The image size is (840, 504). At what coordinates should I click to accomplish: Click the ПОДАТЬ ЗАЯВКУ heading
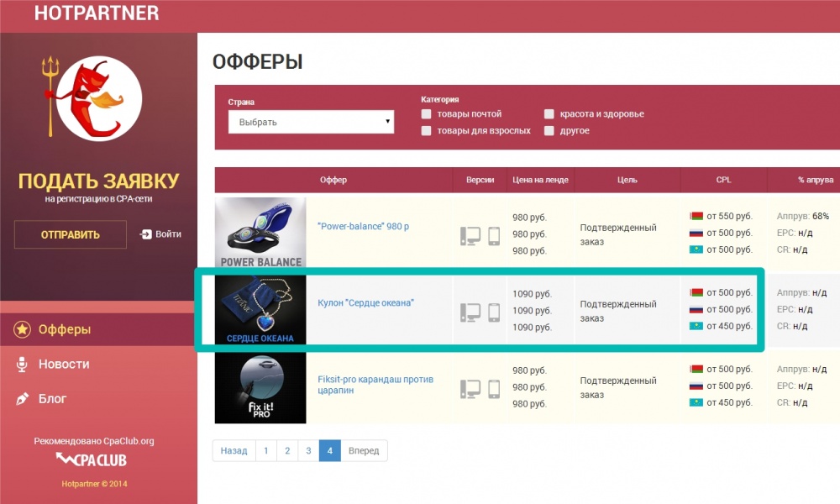tap(98, 181)
